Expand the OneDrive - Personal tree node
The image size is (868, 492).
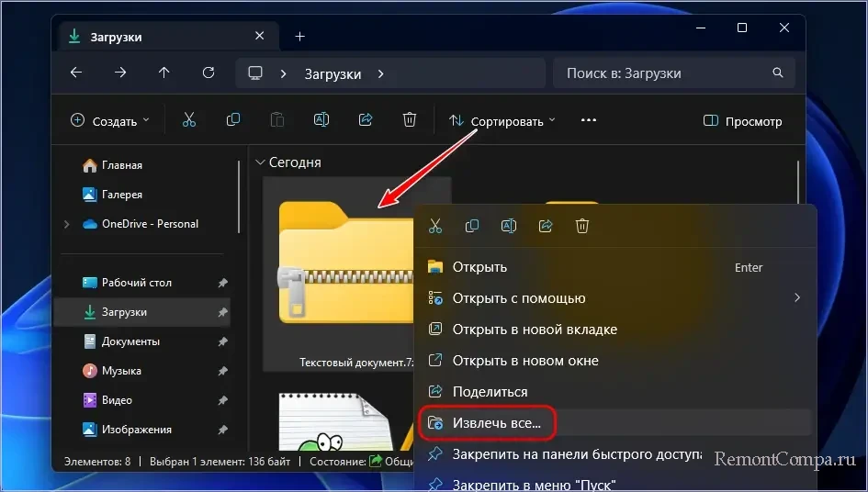[x=66, y=224]
